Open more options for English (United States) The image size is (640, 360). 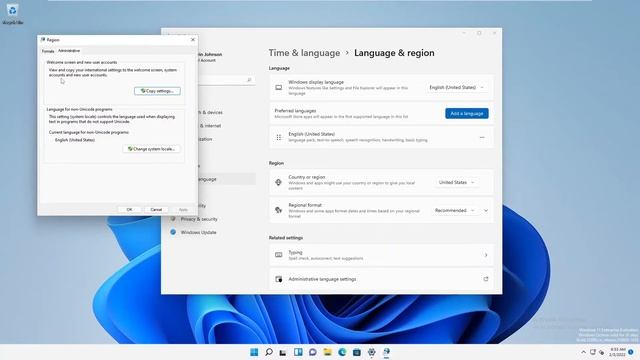coord(482,138)
